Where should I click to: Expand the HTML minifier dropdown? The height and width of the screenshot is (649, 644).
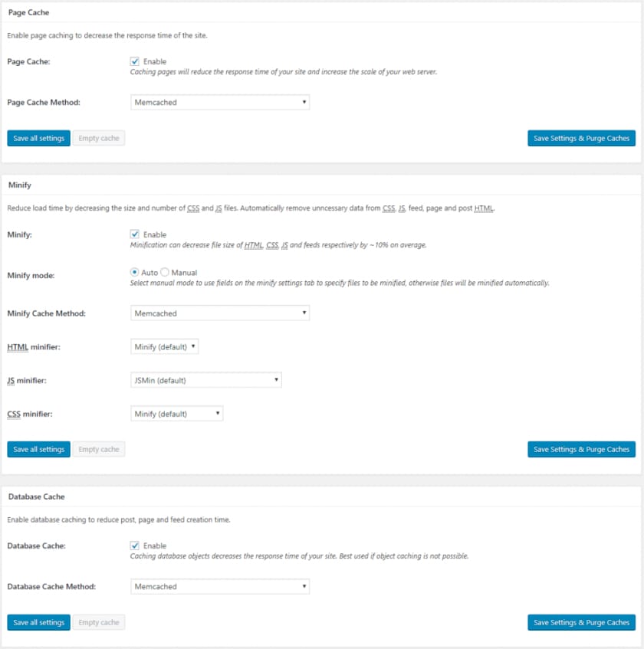click(x=165, y=347)
